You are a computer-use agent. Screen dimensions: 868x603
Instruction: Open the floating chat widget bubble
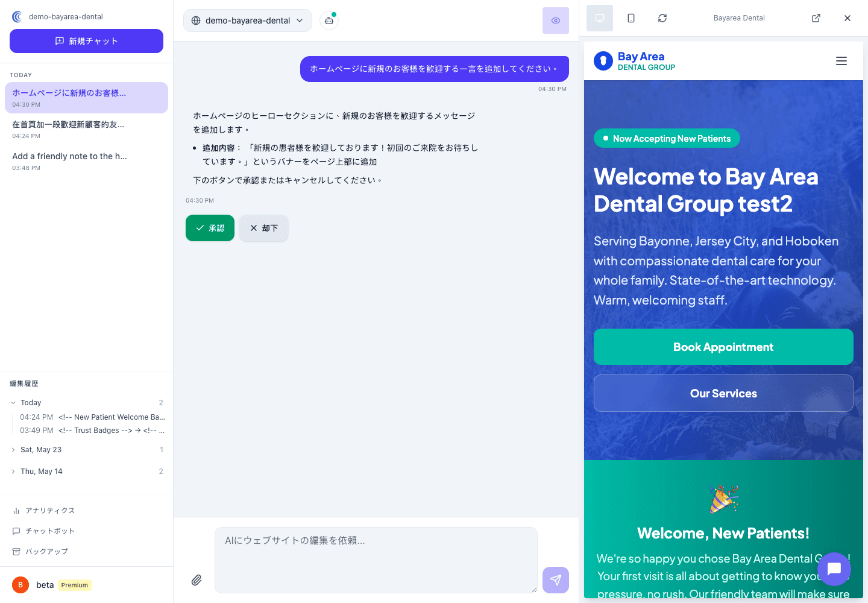click(x=834, y=569)
